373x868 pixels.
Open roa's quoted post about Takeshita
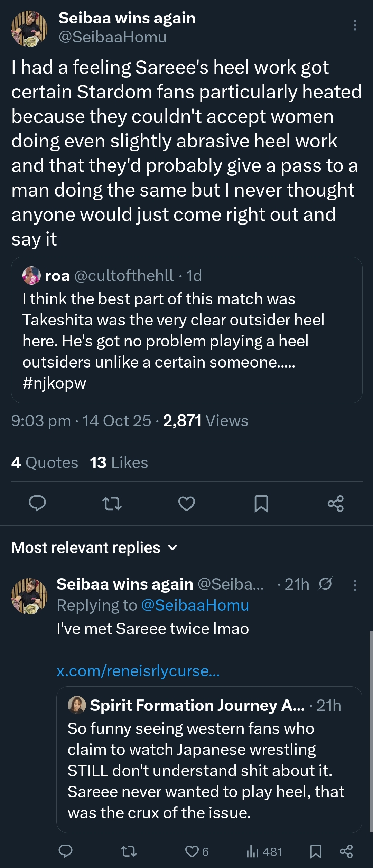(x=187, y=330)
